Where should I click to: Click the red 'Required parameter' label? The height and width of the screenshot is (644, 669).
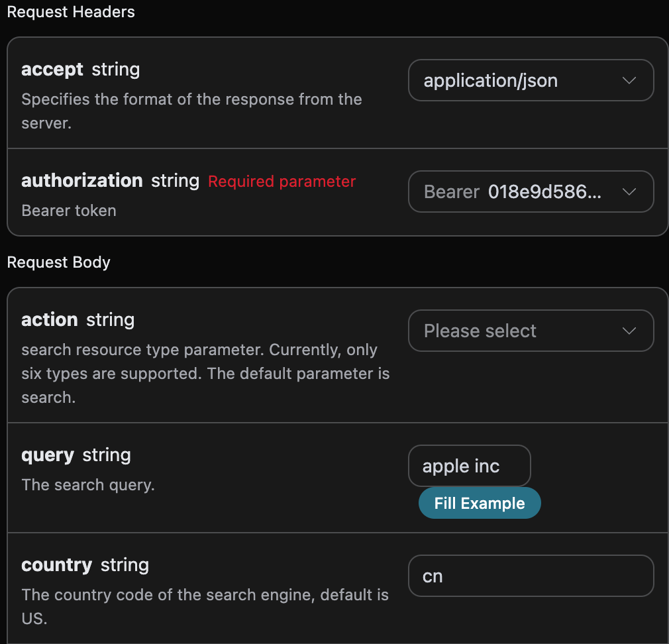[282, 182]
